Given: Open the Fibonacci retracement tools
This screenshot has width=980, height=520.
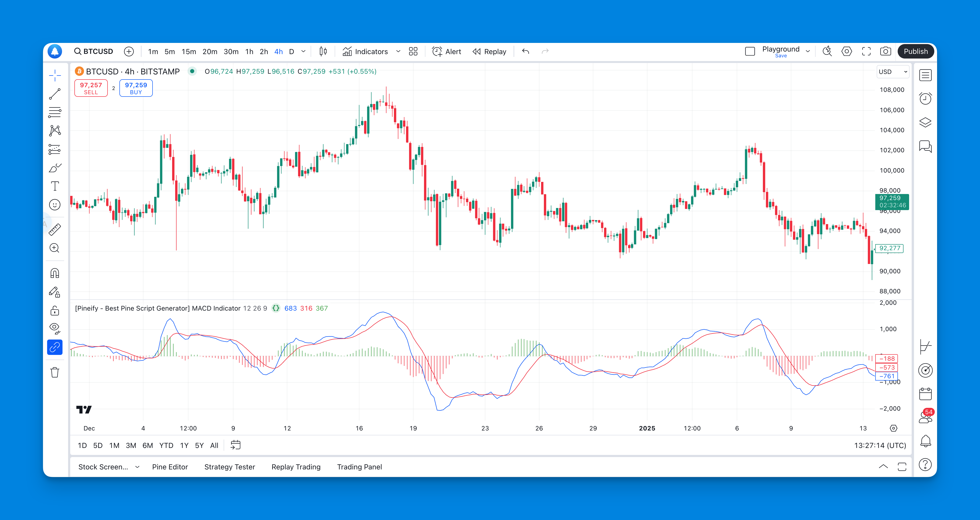Looking at the screenshot, I should click(x=55, y=112).
